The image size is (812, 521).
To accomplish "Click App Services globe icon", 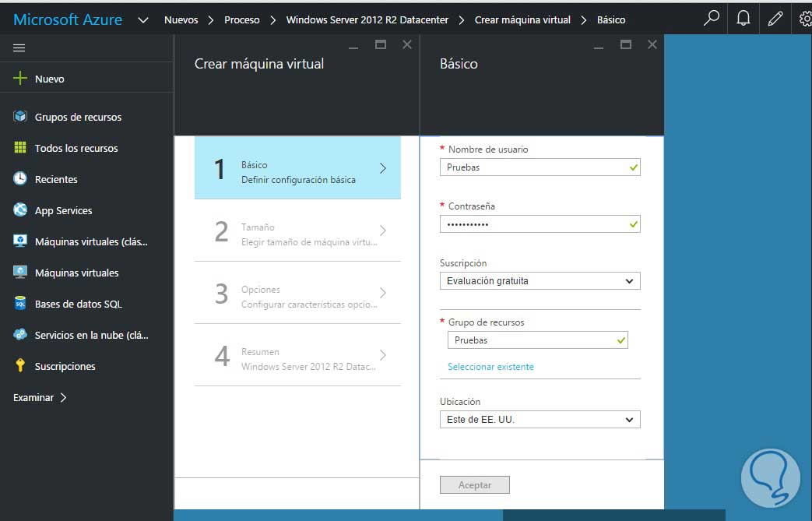I will 20,209.
